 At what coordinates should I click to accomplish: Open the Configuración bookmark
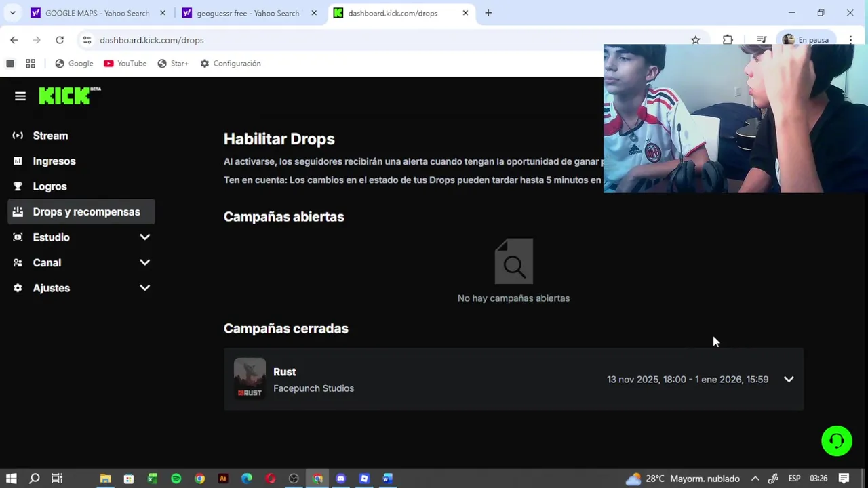(231, 64)
